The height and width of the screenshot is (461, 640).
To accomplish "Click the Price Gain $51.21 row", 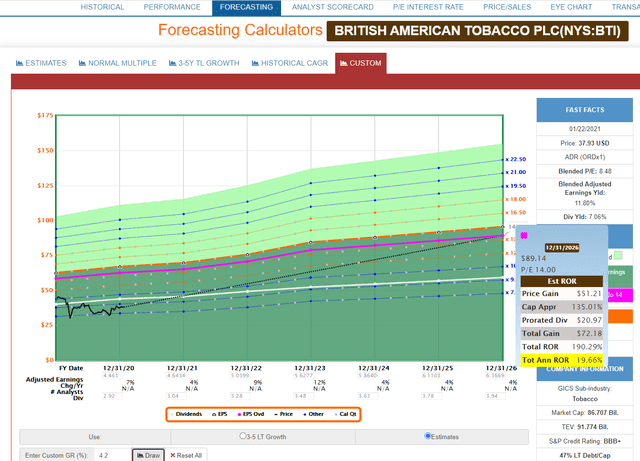I will [562, 294].
